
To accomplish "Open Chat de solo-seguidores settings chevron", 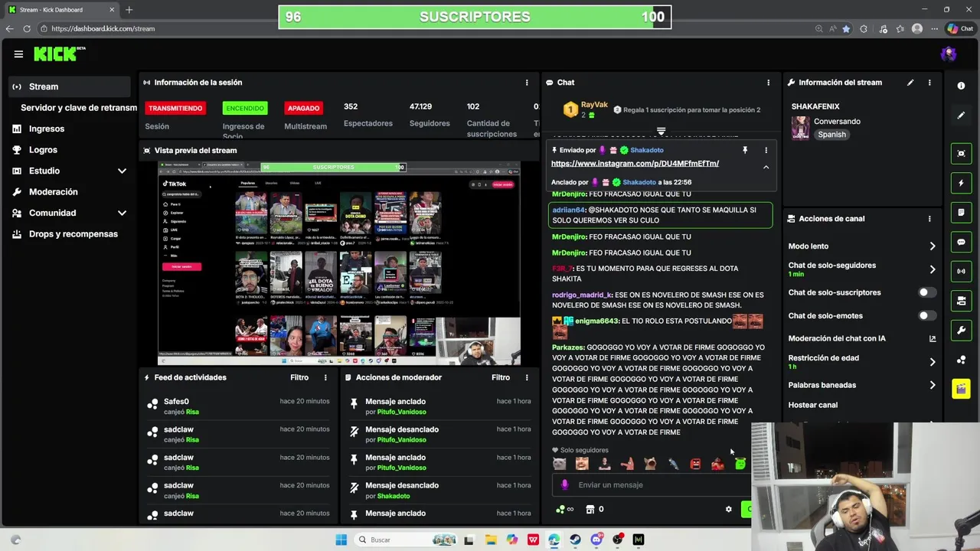I will point(932,269).
